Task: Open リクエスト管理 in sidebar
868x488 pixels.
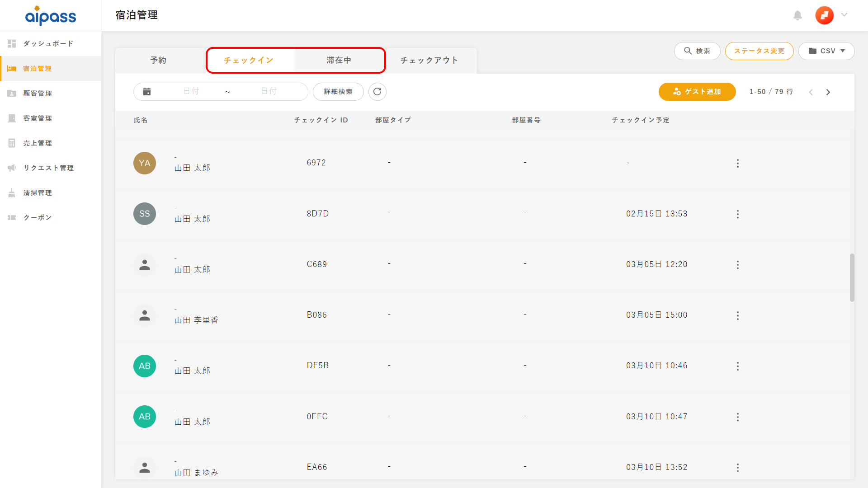Action: point(51,168)
